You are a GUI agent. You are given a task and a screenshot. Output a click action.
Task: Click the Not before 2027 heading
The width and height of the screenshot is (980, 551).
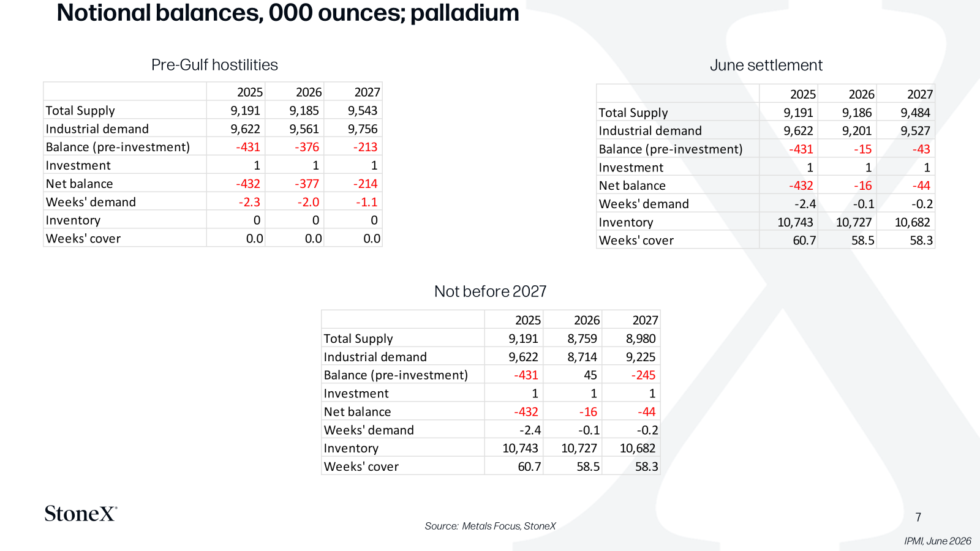490,291
